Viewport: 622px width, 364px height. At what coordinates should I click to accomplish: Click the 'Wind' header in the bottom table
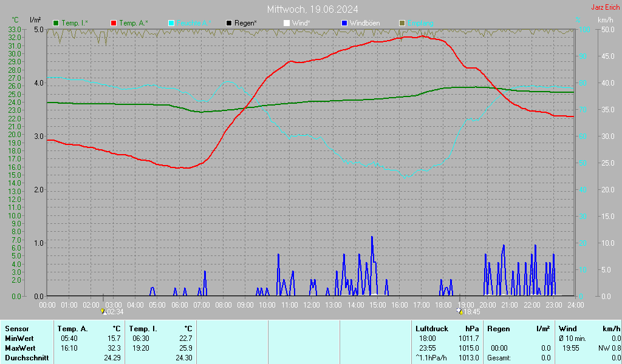[x=568, y=329]
